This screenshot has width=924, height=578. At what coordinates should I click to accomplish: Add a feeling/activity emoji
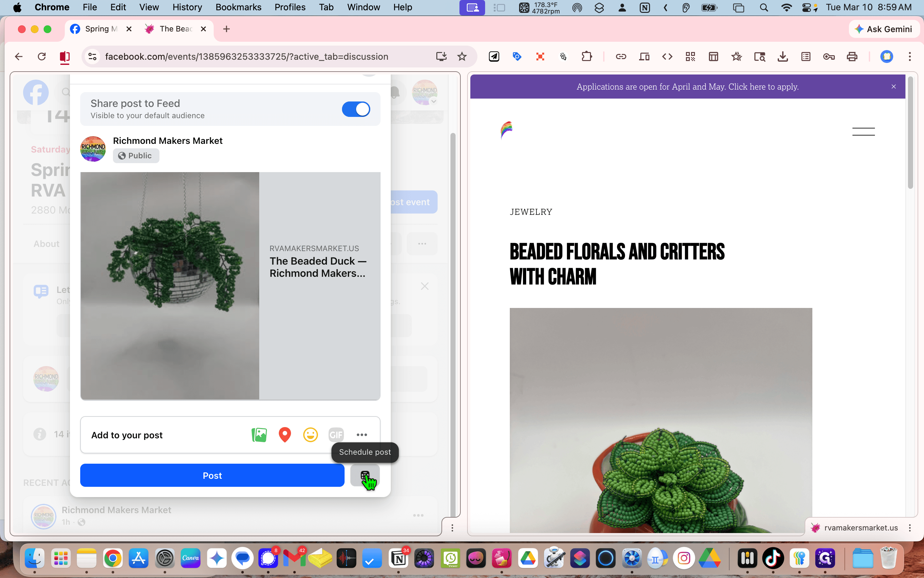311,435
